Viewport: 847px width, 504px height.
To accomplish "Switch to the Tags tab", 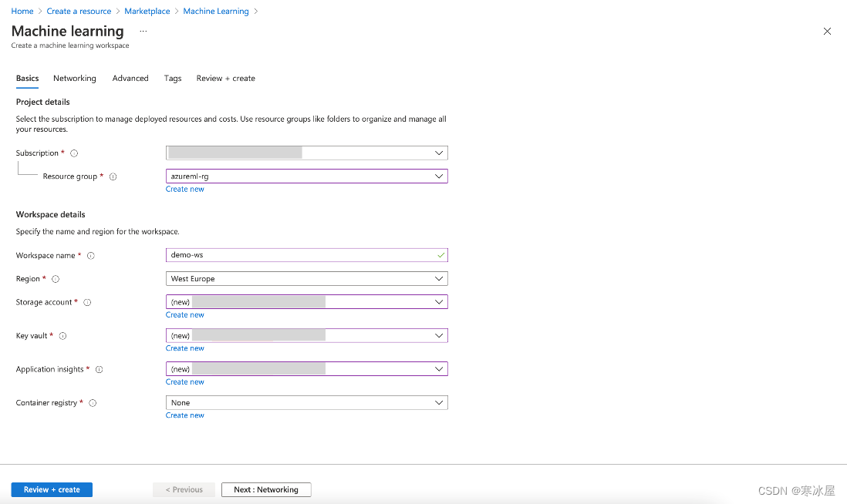I will pyautogui.click(x=173, y=79).
